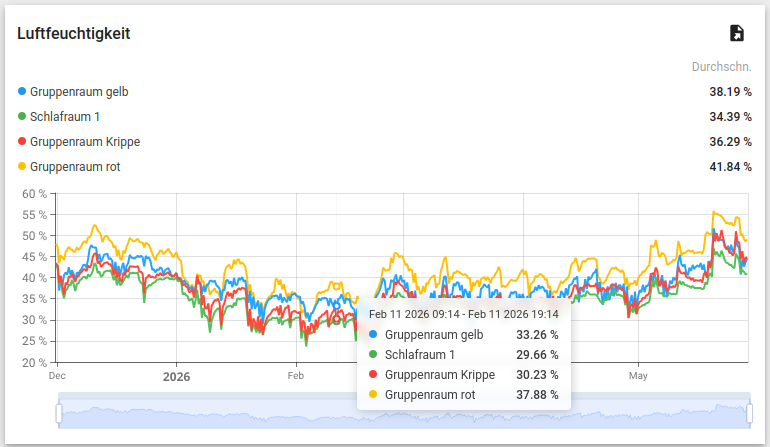770x447 pixels.
Task: Click the 41.84 % average value
Action: click(730, 167)
